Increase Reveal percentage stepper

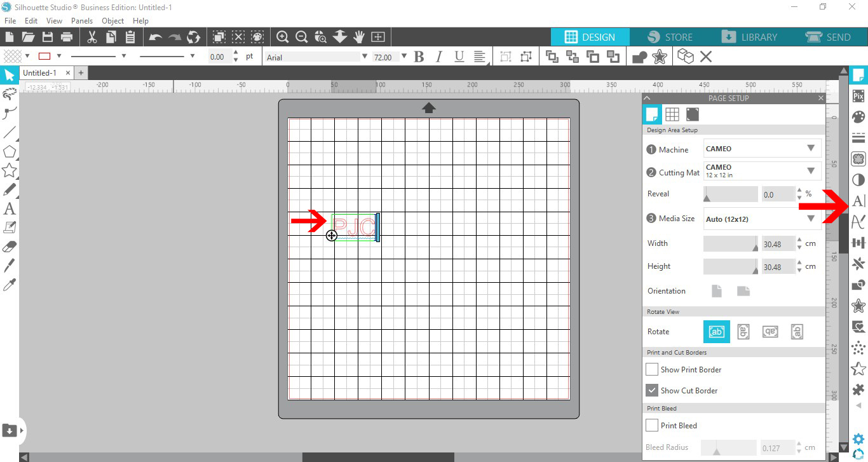pos(799,190)
